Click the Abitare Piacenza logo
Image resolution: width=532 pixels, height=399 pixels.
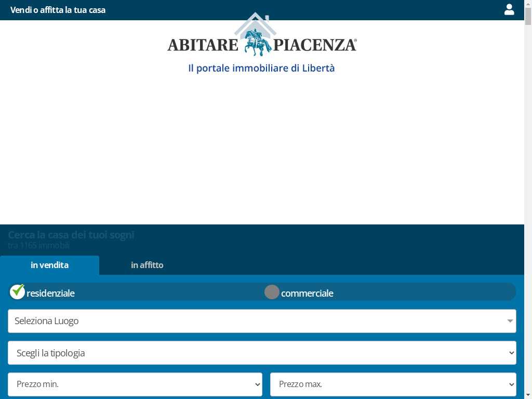coord(262,35)
